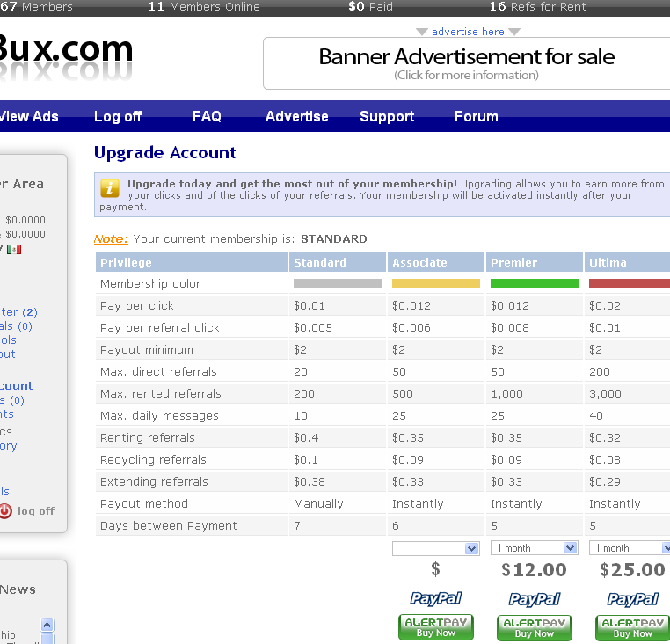This screenshot has width=670, height=644.
Task: Click the 11 Members Online counter
Action: click(204, 6)
